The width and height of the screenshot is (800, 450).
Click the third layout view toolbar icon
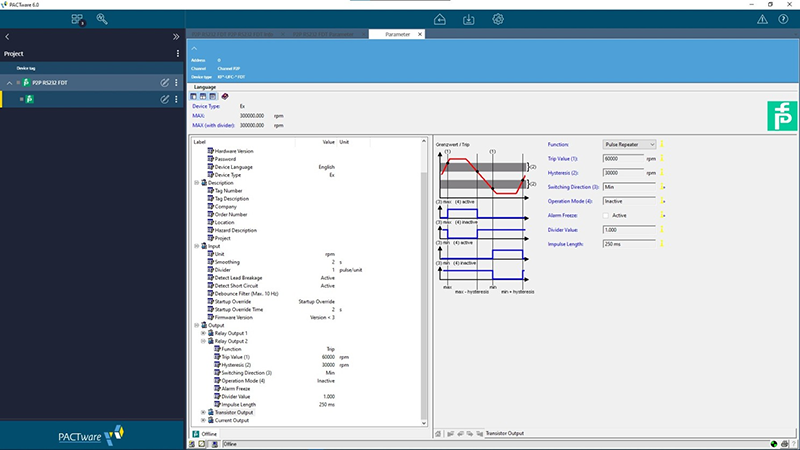click(x=213, y=96)
